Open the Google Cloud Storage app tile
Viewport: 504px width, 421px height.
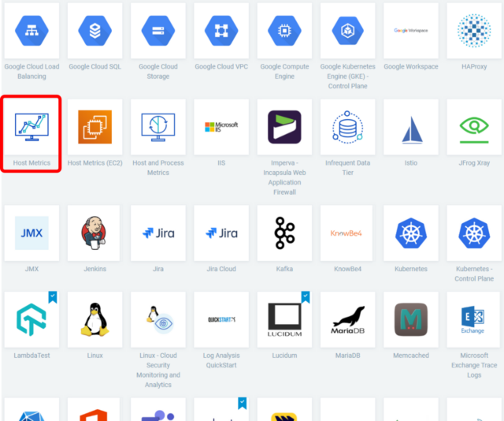tap(158, 31)
